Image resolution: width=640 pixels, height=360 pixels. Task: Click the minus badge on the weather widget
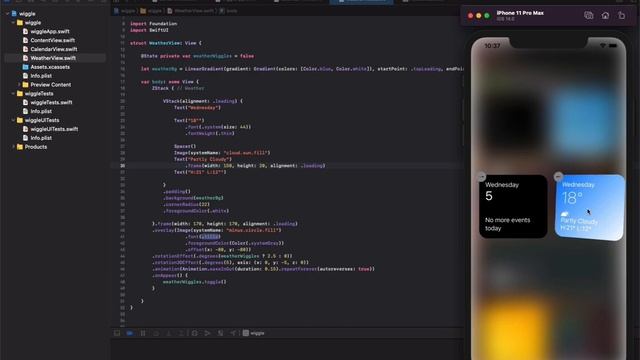pos(558,176)
